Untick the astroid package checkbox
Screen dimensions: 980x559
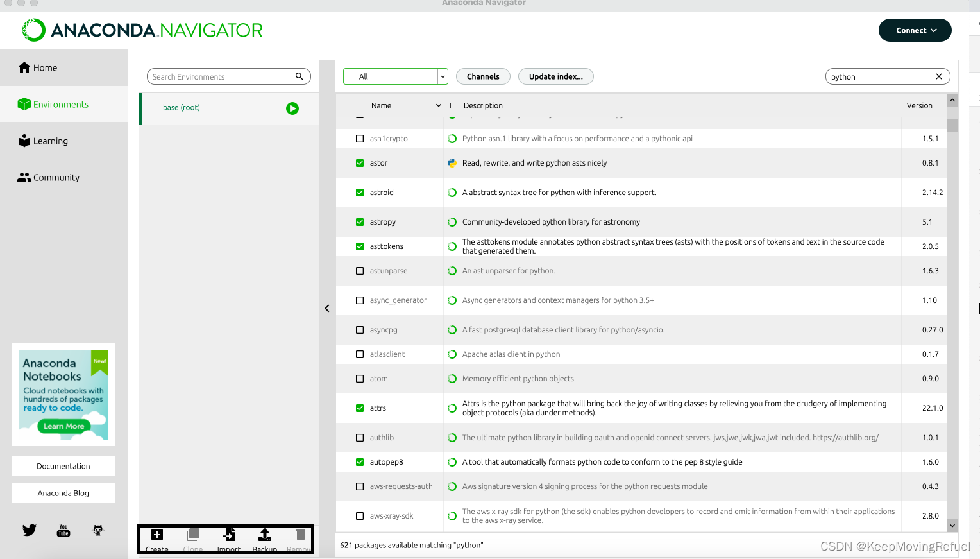[360, 193]
